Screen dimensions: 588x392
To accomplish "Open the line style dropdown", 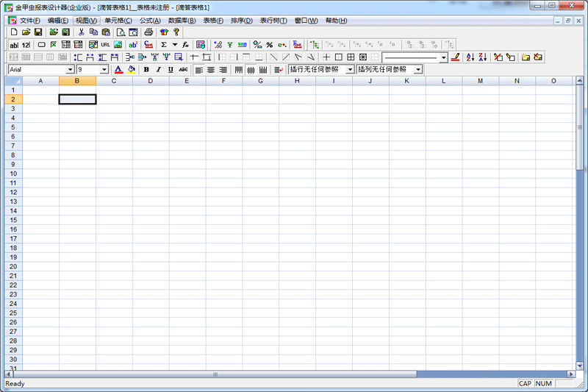I will coord(444,57).
